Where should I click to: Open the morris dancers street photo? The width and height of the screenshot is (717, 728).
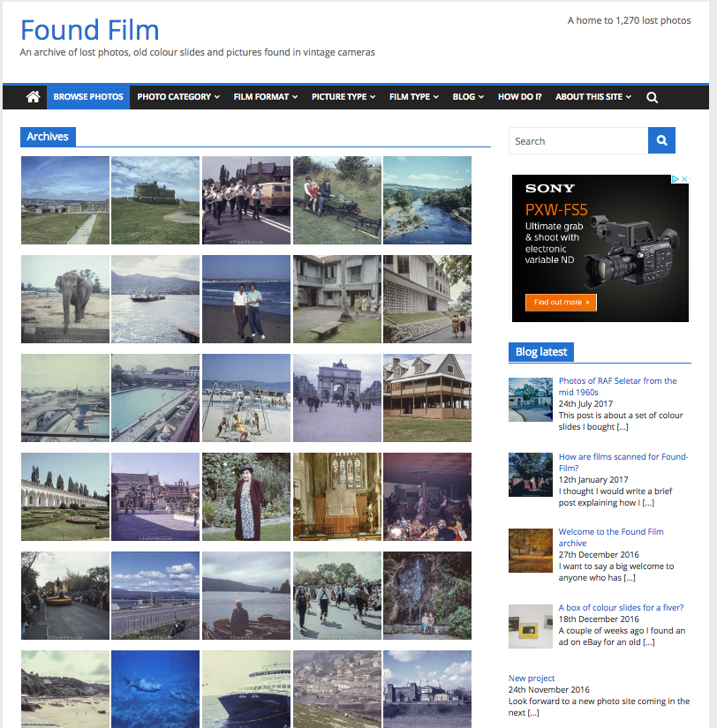(337, 596)
